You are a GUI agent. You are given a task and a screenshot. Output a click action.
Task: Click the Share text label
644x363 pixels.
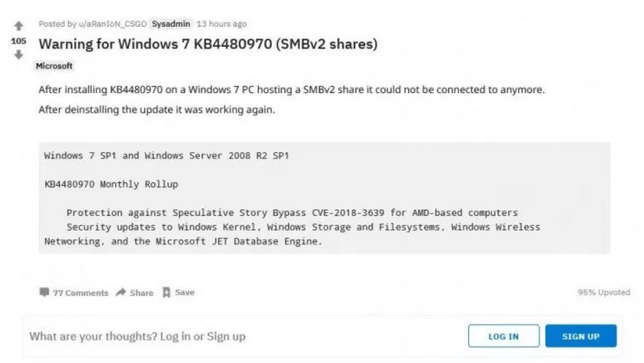click(141, 293)
